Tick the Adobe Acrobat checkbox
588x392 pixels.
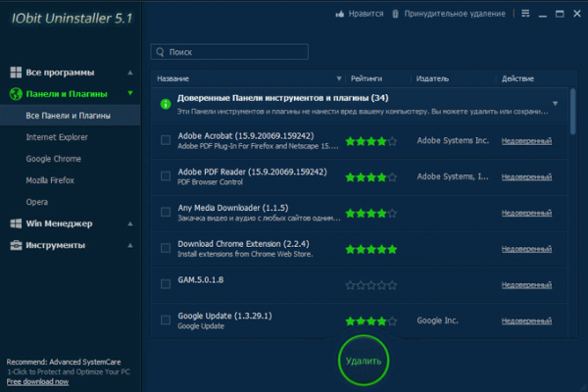pos(166,140)
